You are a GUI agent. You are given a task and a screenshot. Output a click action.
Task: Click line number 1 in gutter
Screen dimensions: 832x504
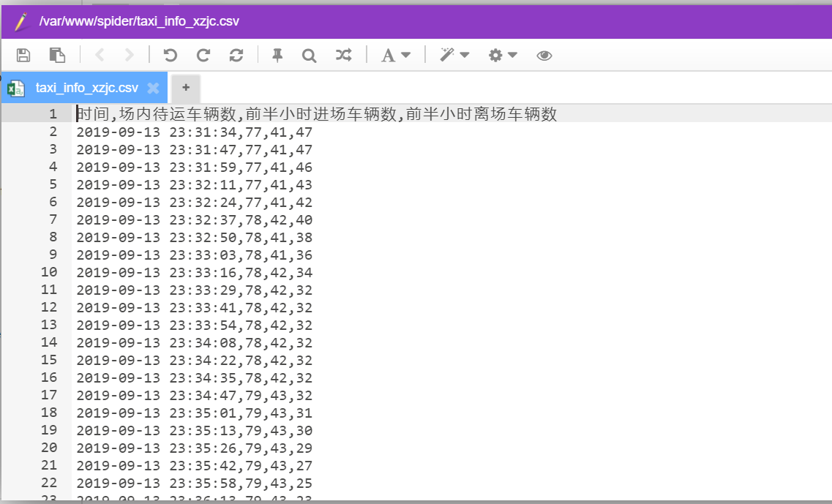click(53, 113)
